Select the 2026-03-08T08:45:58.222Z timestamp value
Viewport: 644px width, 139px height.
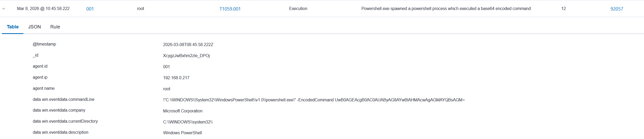(188, 45)
